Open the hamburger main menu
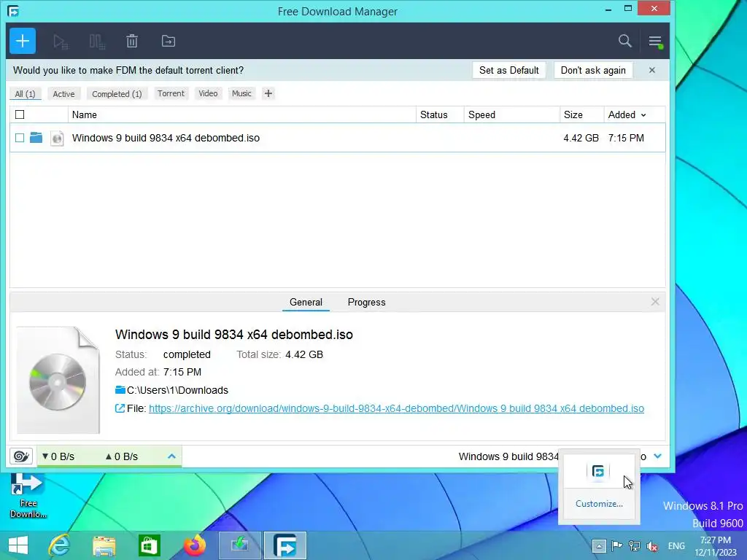 656,42
